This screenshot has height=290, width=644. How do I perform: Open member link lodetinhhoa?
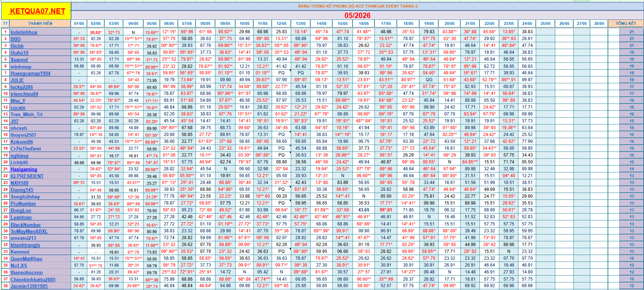coord(24,32)
